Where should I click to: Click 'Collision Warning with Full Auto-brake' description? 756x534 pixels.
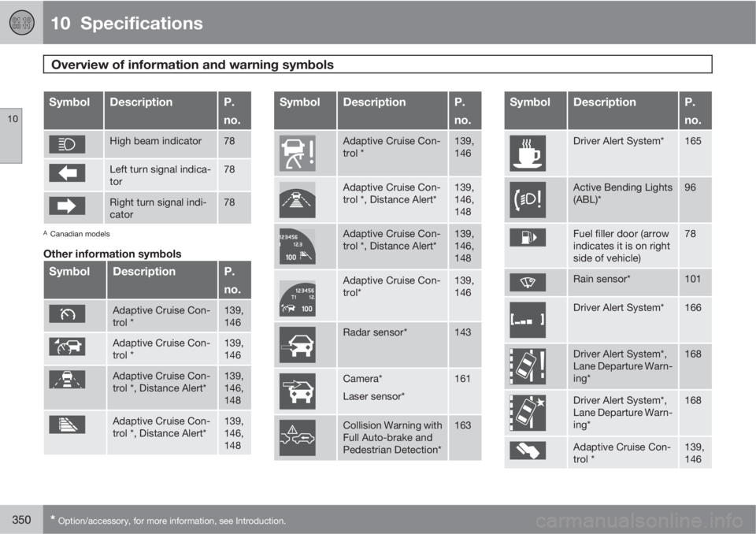(x=392, y=438)
